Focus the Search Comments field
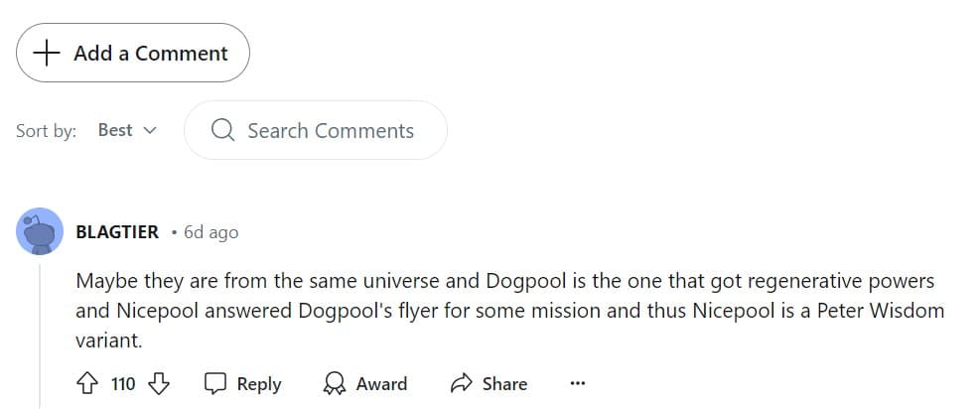 (330, 130)
